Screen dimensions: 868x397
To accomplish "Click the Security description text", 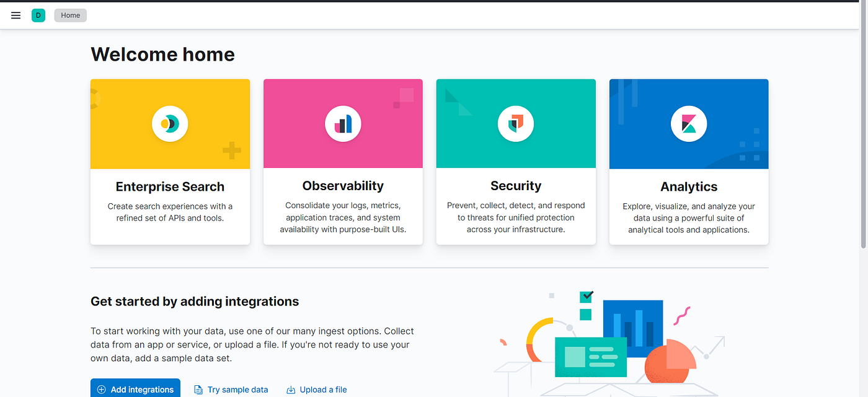I will [516, 218].
